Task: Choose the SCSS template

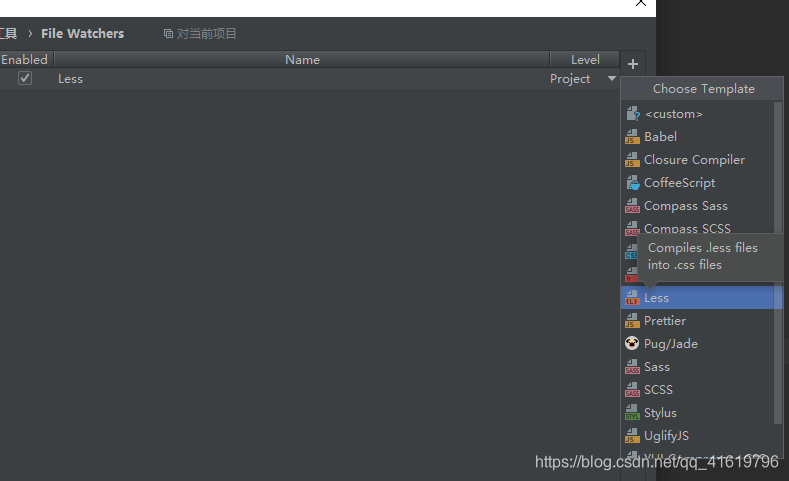Action: click(x=698, y=390)
